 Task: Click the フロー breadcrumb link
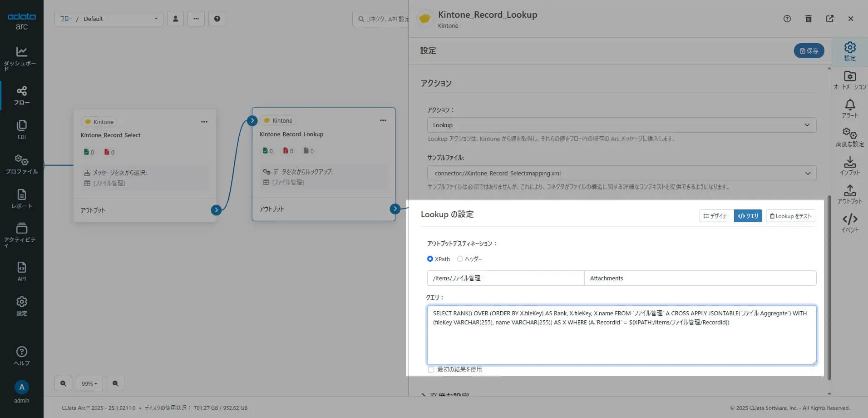[66, 19]
